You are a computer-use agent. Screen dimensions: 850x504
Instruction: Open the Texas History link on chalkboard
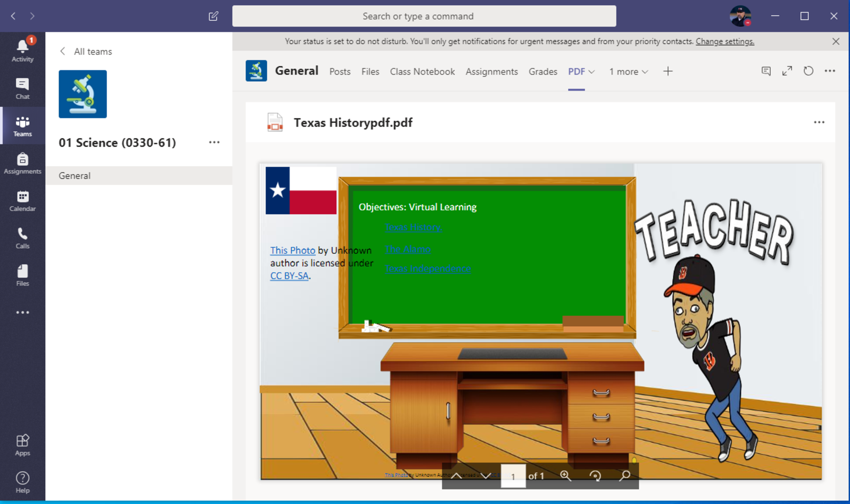pyautogui.click(x=413, y=227)
